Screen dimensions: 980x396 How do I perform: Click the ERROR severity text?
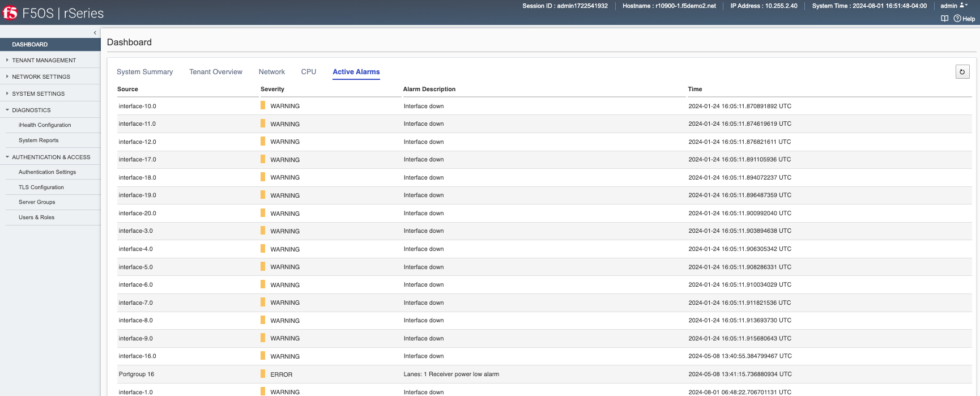(x=282, y=374)
